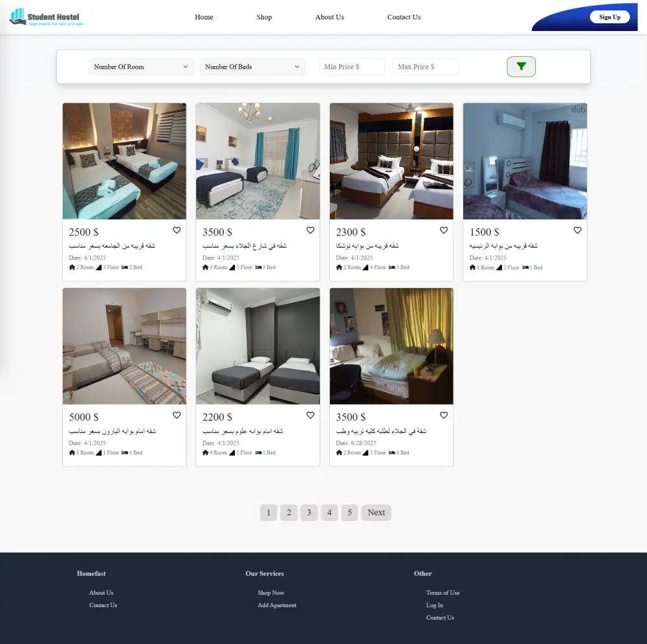Open the Number Of Room dropdown
The width and height of the screenshot is (647, 644).
click(x=141, y=66)
